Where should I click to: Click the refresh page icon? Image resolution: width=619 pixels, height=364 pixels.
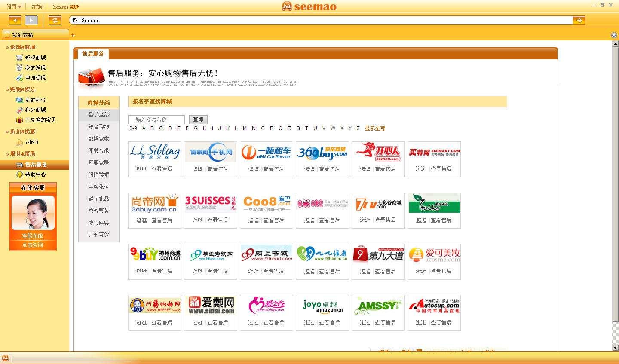(x=55, y=20)
